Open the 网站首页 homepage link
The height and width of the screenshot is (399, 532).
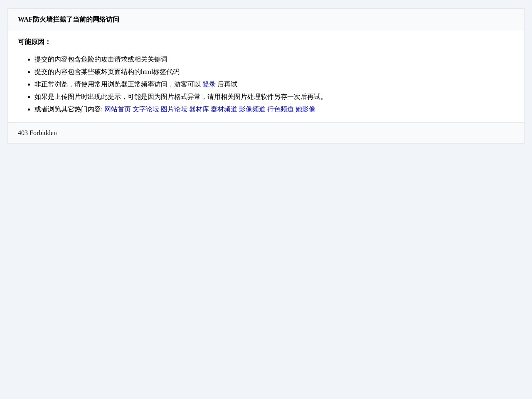pyautogui.click(x=117, y=109)
